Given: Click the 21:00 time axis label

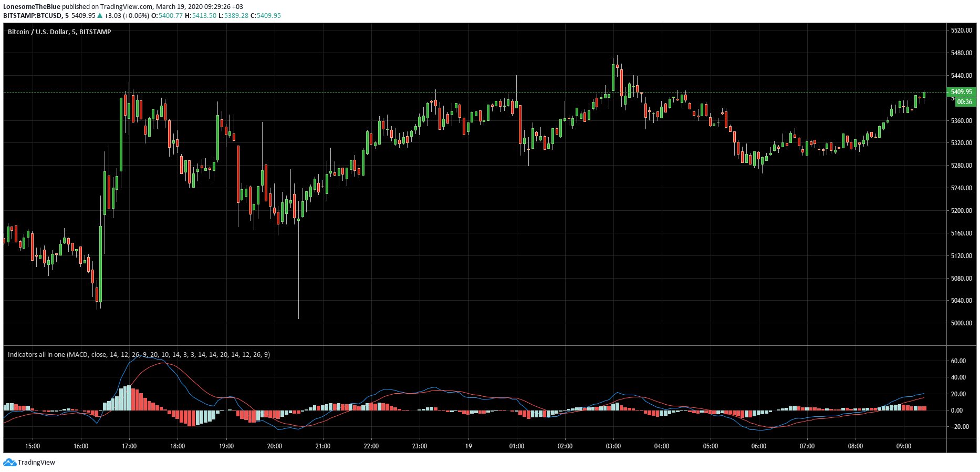Looking at the screenshot, I should (x=323, y=446).
